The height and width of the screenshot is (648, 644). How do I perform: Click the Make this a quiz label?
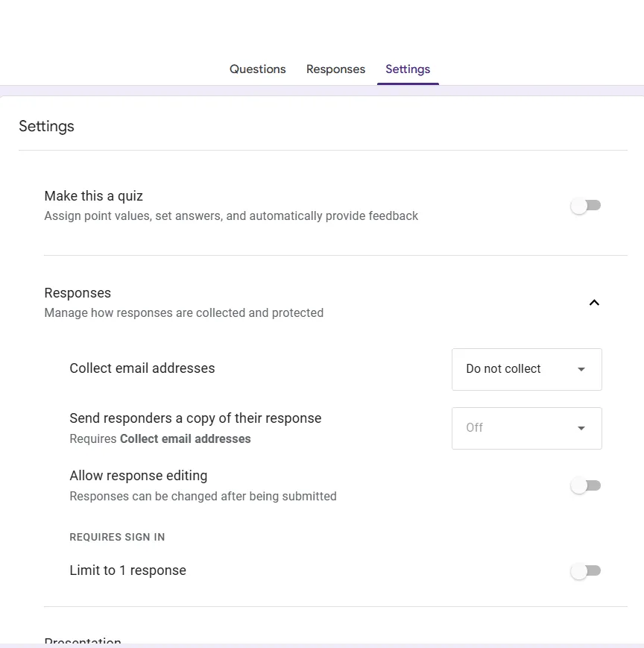tap(93, 196)
